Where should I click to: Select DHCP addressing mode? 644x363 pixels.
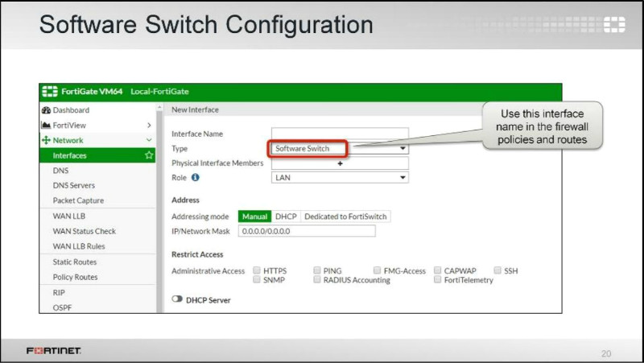pos(286,217)
